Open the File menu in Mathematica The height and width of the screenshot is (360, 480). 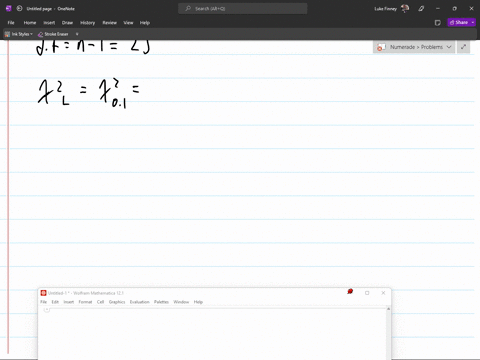pos(44,302)
